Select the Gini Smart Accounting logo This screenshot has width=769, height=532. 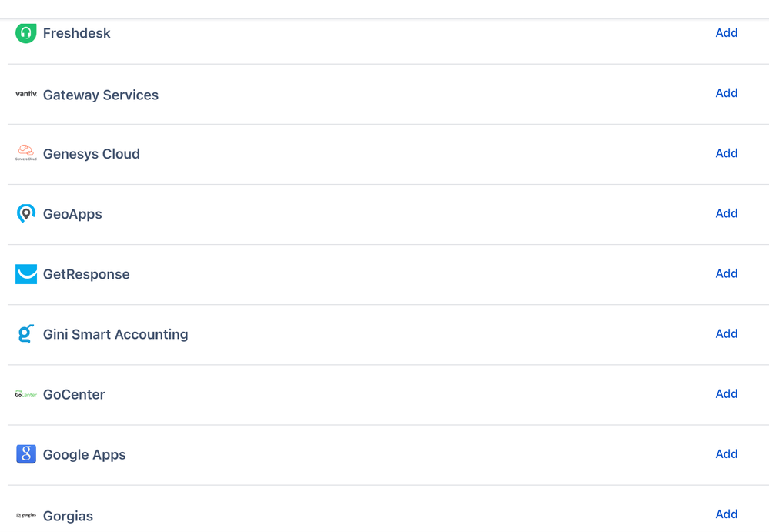25,333
